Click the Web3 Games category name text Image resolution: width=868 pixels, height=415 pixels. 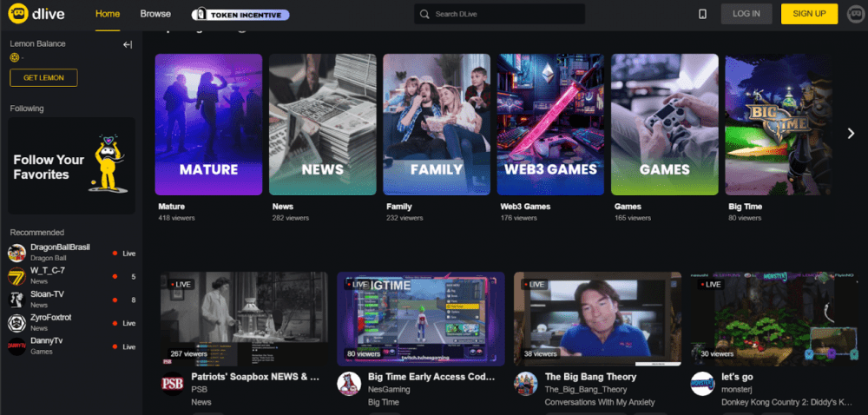point(525,207)
